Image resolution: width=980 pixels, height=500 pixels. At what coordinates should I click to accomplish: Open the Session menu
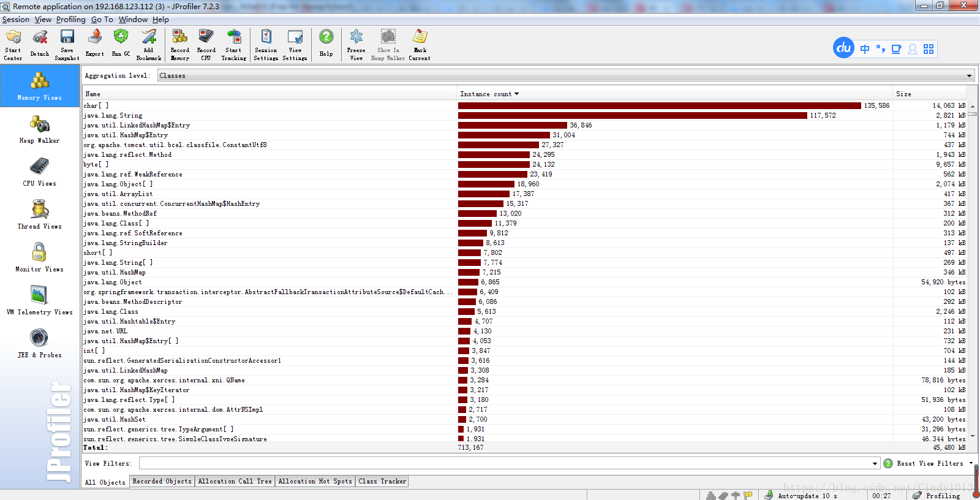coord(16,20)
